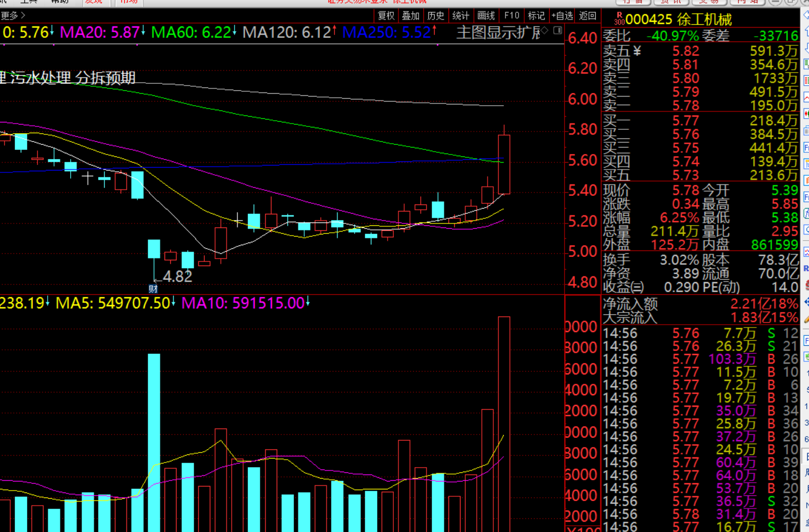Screen dimensions: 809x532
Task: Select the 64.0万 trade tick row
Action: click(x=700, y=475)
